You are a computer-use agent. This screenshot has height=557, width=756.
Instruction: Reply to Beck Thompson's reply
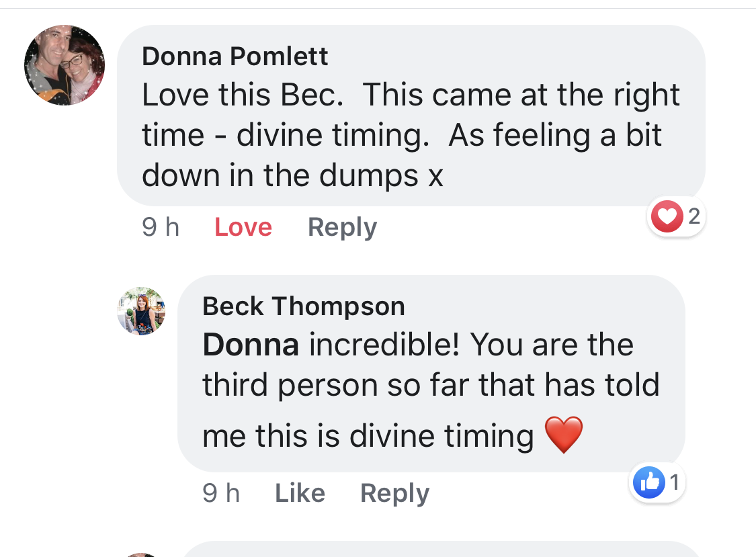click(394, 493)
